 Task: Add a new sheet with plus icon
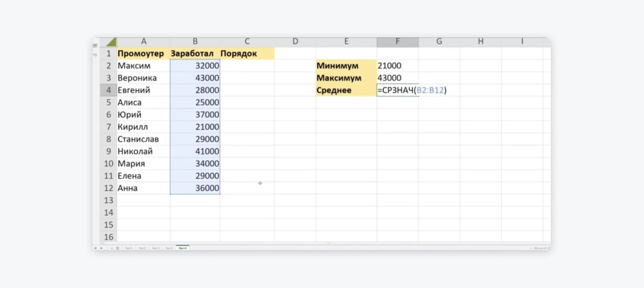[112, 248]
